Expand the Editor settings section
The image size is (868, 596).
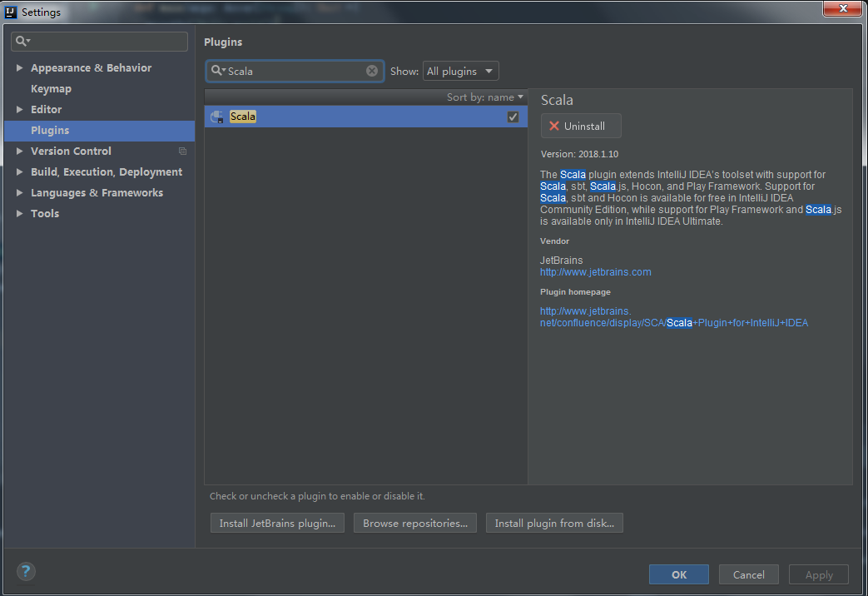[x=19, y=109]
